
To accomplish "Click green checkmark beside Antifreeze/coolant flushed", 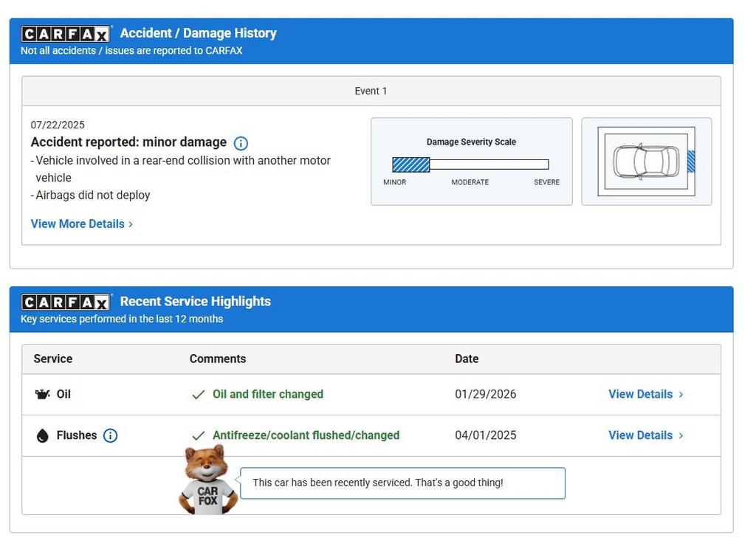I will pyautogui.click(x=198, y=436).
